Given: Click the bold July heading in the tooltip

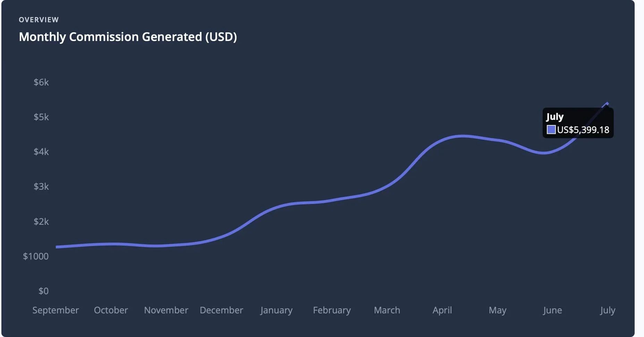Looking at the screenshot, I should (x=555, y=117).
